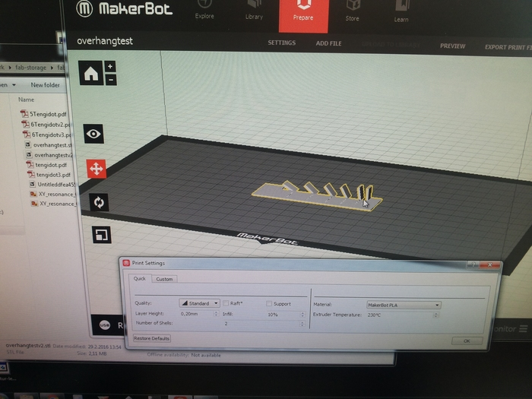The width and height of the screenshot is (532, 399).
Task: Select the Move tool with arrows
Action: coord(97,169)
